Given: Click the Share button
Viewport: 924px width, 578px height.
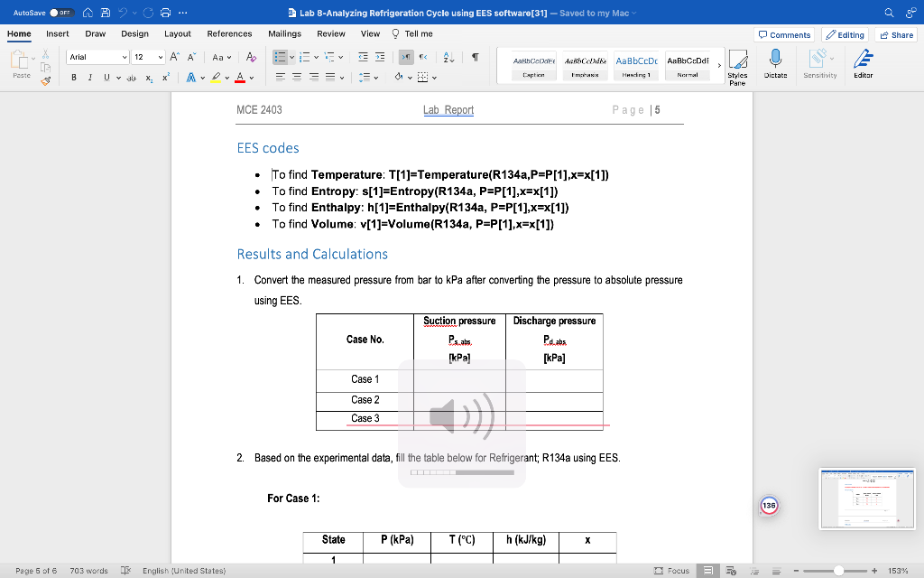Looking at the screenshot, I should [x=896, y=35].
